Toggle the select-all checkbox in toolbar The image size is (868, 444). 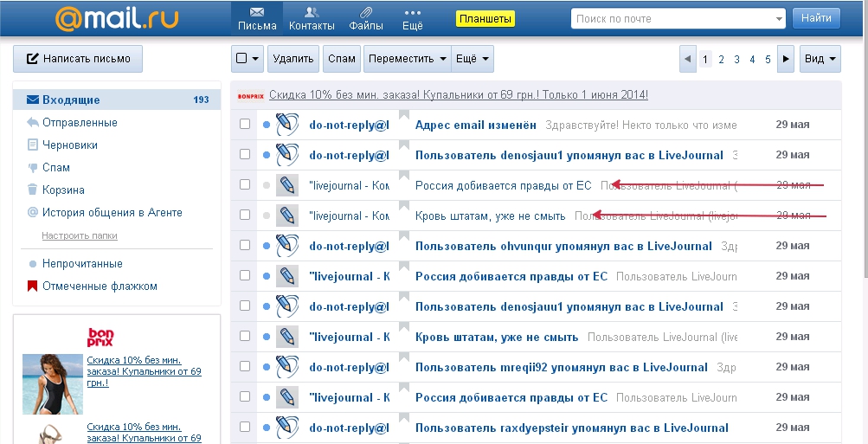point(241,58)
